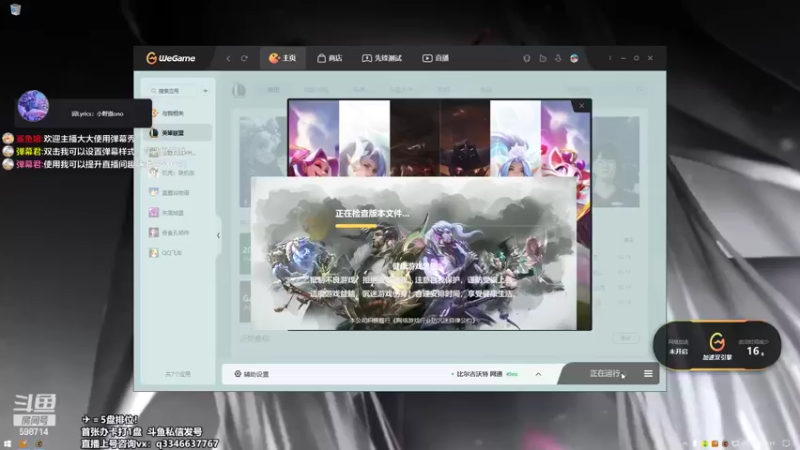Go back with the left arrow
This screenshot has width=800, height=450.
click(x=228, y=58)
